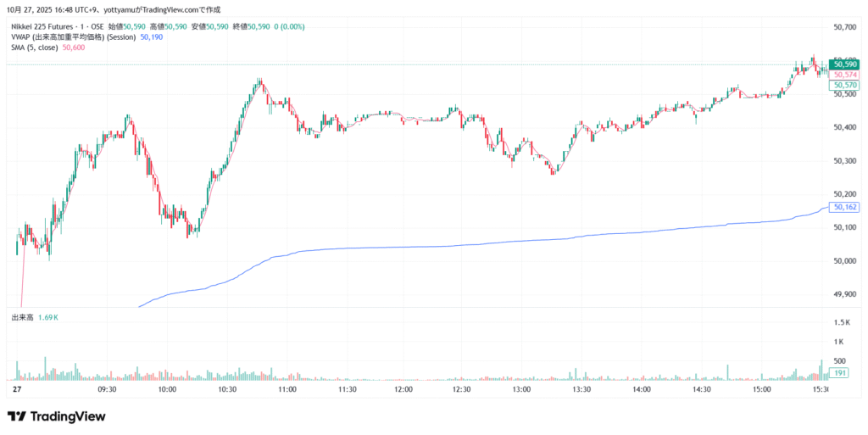This screenshot has width=868, height=435.
Task: Click the date label 27 on time axis
Action: (16, 389)
